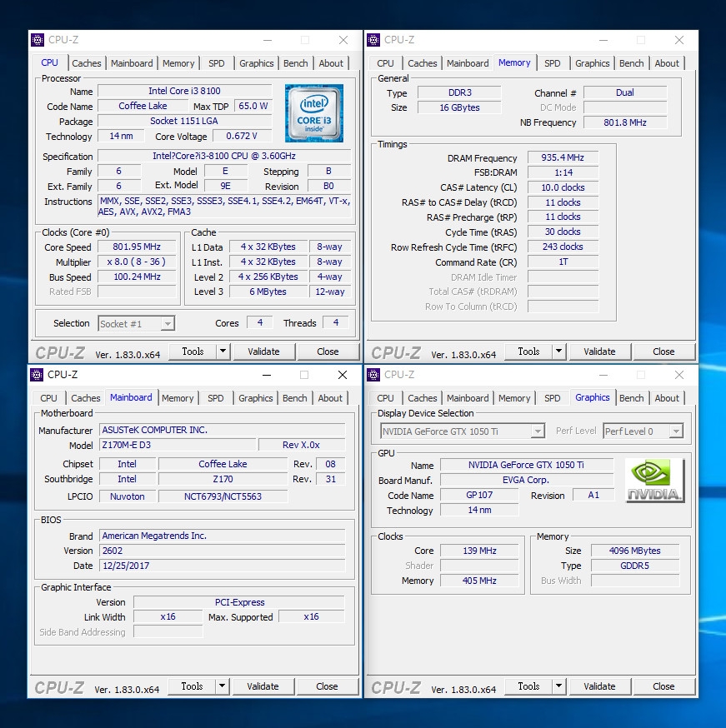The image size is (726, 728).
Task: Click Tools button in Mainboard window
Action: coord(192,686)
